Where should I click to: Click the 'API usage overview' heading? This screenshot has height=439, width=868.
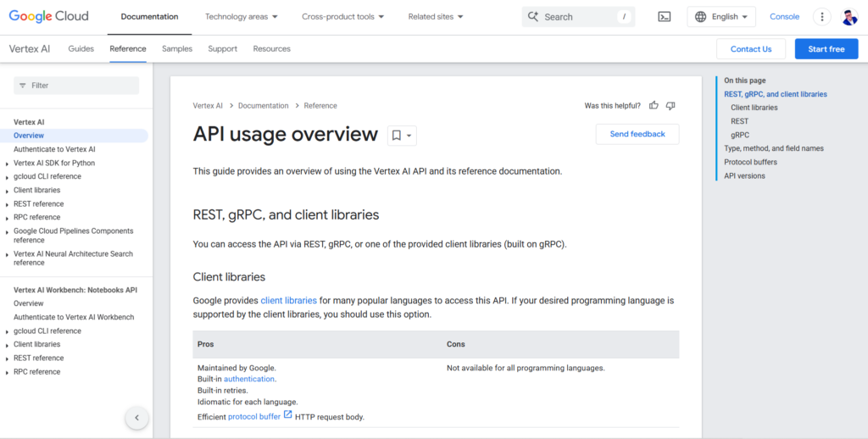(286, 135)
